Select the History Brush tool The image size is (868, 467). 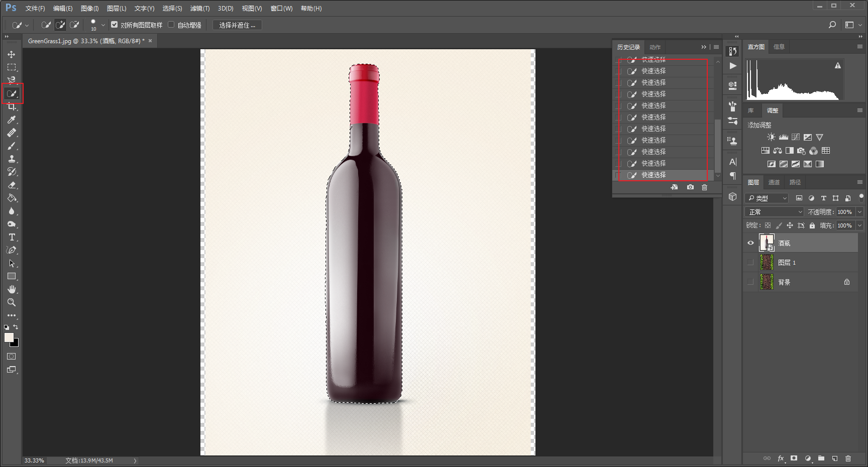tap(12, 172)
